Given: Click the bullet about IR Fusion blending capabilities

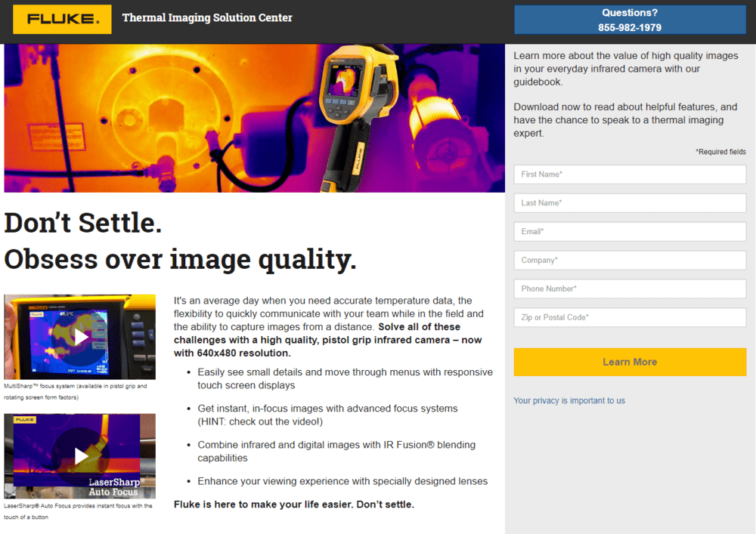Looking at the screenshot, I should tap(336, 451).
